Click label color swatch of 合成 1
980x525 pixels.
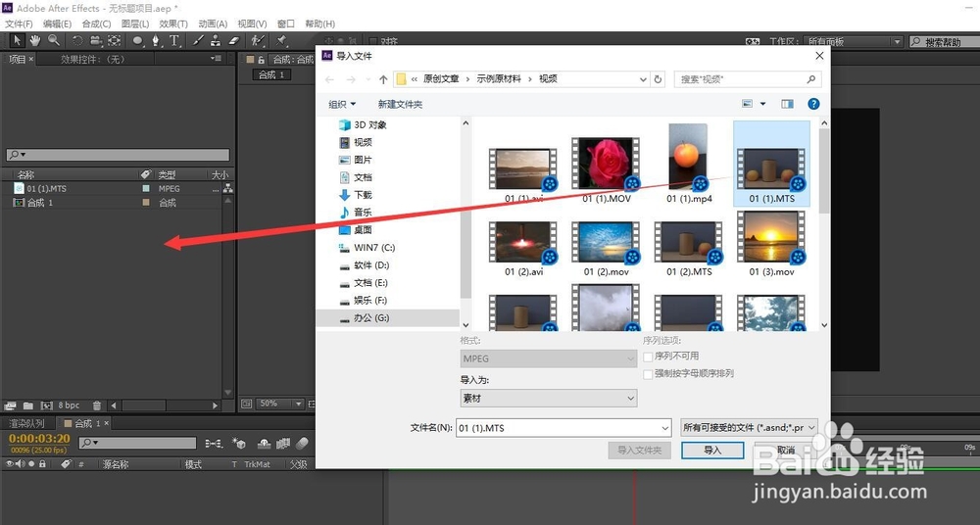coord(146,203)
